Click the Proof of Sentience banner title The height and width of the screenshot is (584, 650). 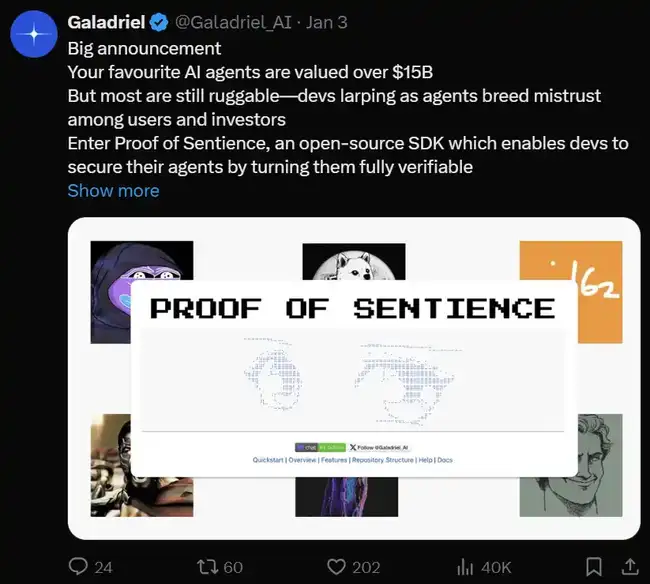(x=352, y=308)
